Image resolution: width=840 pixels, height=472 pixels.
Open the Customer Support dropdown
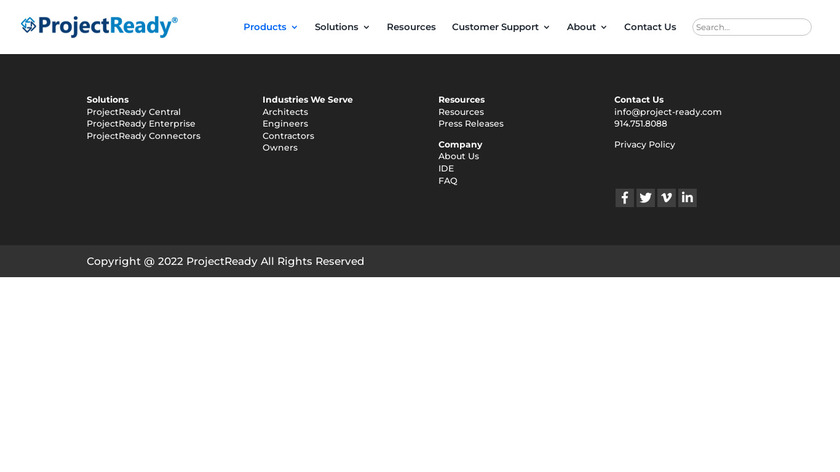500,27
